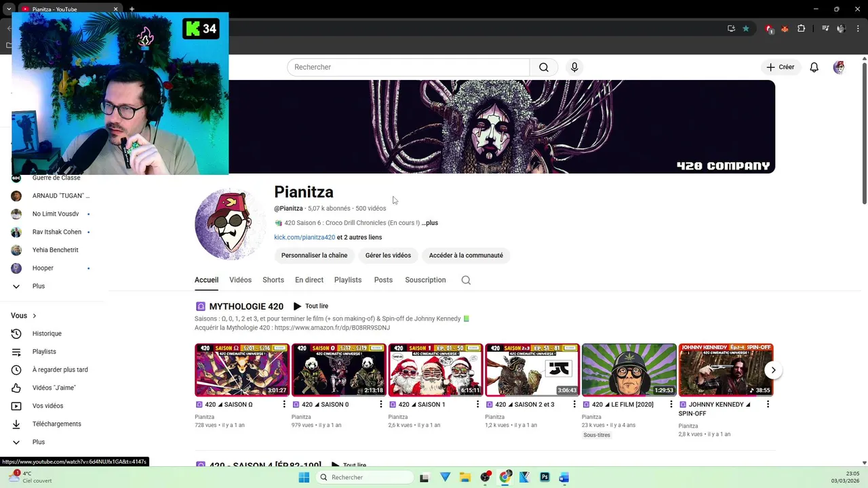The width and height of the screenshot is (868, 488).
Task: Open Chrome media controls icon
Action: click(x=825, y=28)
